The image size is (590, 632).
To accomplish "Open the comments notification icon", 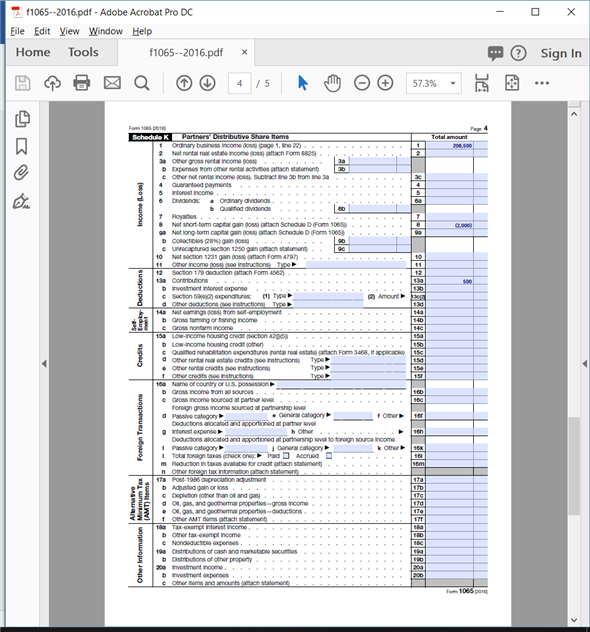I will (495, 53).
